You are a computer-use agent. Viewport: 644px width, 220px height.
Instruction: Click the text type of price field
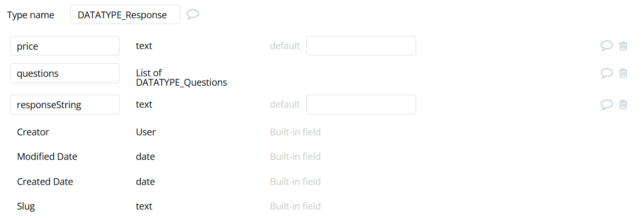point(144,46)
